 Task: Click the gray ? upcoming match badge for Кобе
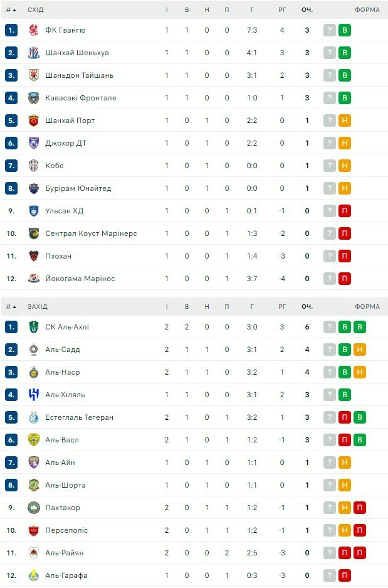[x=330, y=166]
